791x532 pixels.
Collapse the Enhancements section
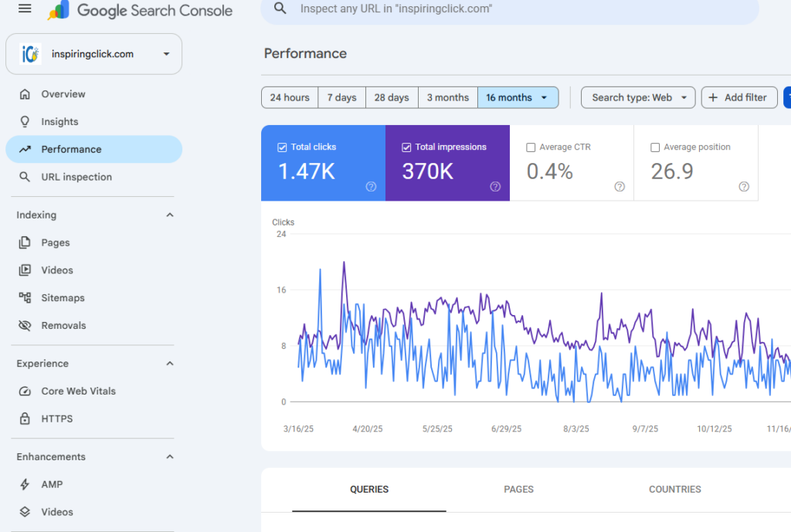click(170, 457)
